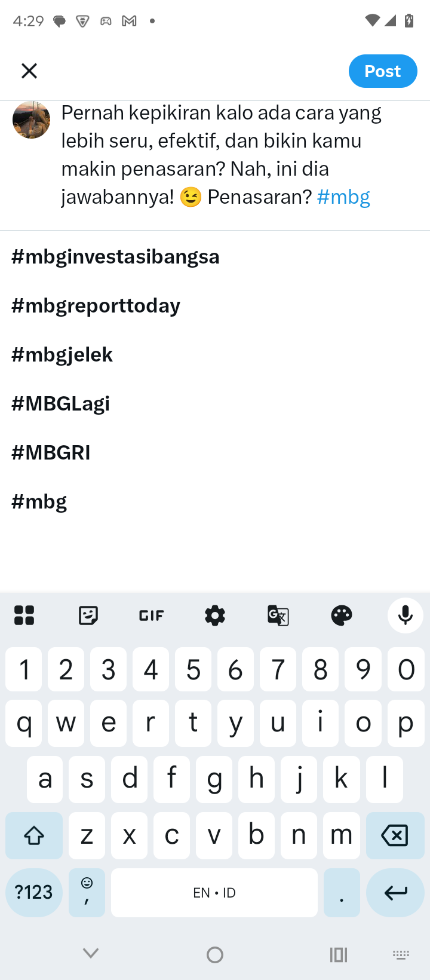Choose the #mbgreporttoday suggestion
Screen dimensions: 430x980
96,306
